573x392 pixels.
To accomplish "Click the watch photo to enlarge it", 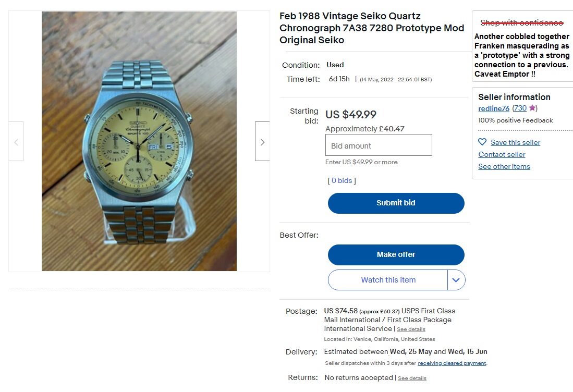I will [x=139, y=141].
